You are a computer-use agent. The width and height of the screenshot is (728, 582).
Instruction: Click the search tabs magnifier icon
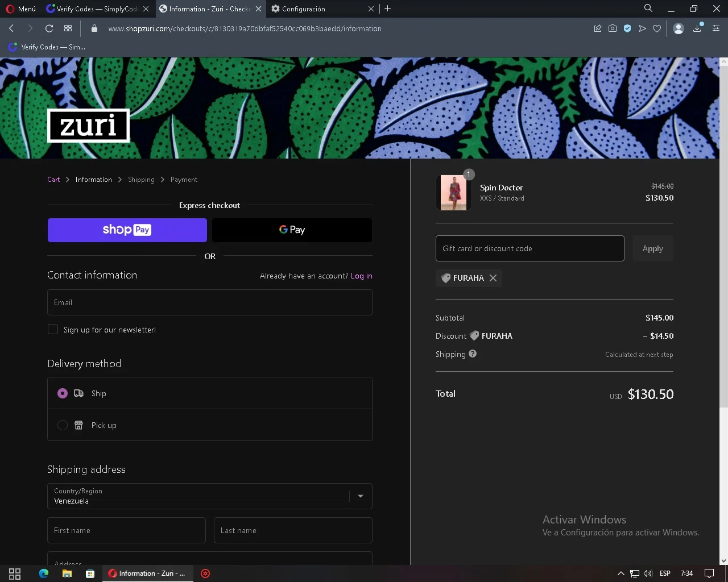tap(648, 9)
